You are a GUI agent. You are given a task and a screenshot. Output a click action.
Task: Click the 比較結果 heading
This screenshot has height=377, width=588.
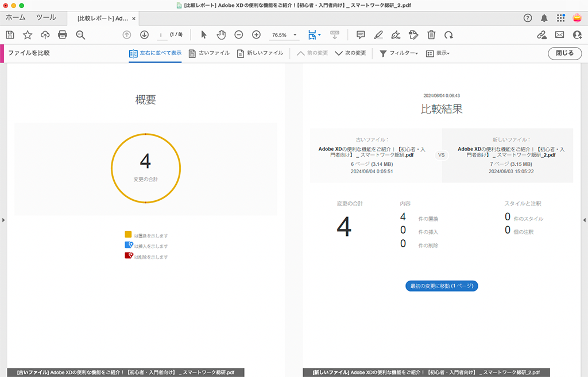[442, 109]
